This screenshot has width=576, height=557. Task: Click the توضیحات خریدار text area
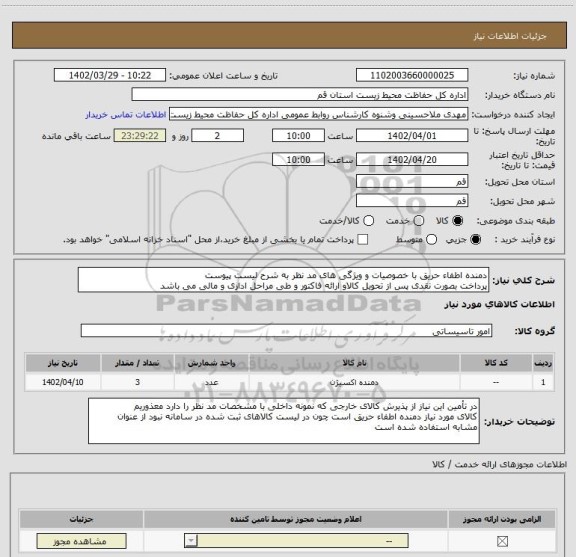click(284, 421)
